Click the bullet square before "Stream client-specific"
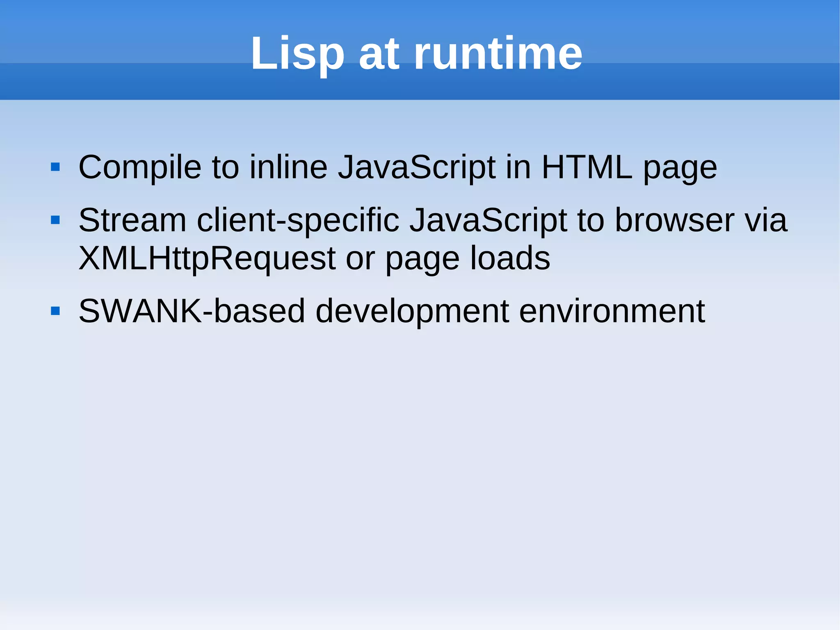 (x=55, y=220)
